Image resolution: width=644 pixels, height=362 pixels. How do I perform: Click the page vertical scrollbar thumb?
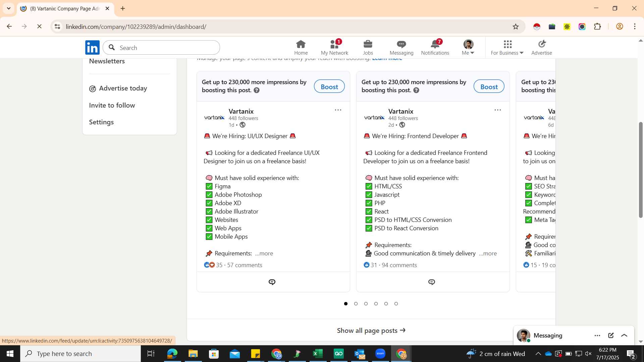click(x=640, y=170)
